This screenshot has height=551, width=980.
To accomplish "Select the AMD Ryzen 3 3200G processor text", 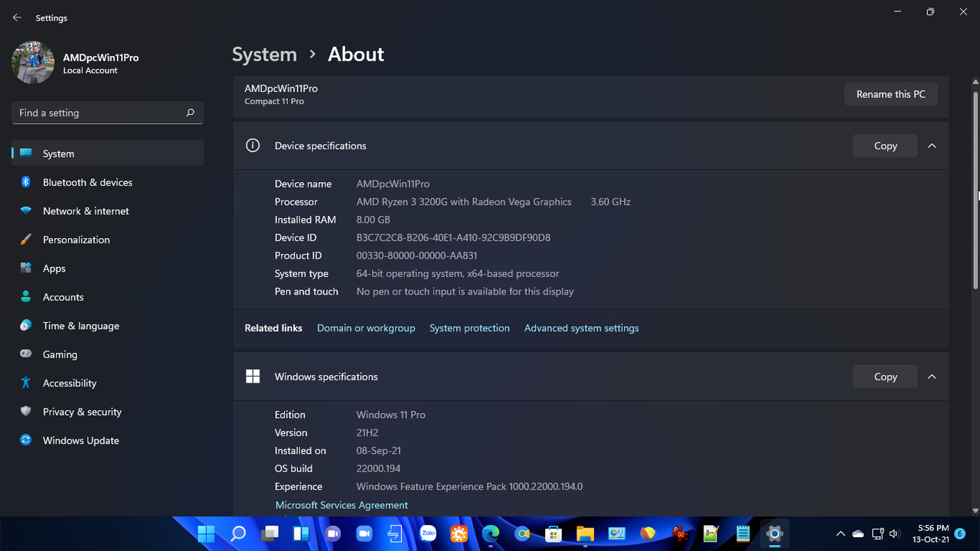I will point(464,202).
